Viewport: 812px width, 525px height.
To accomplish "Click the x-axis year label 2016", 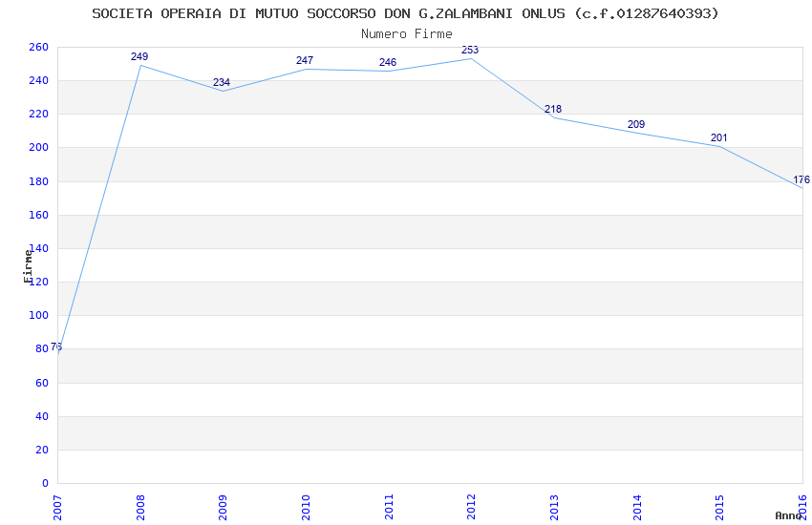I will point(802,508).
